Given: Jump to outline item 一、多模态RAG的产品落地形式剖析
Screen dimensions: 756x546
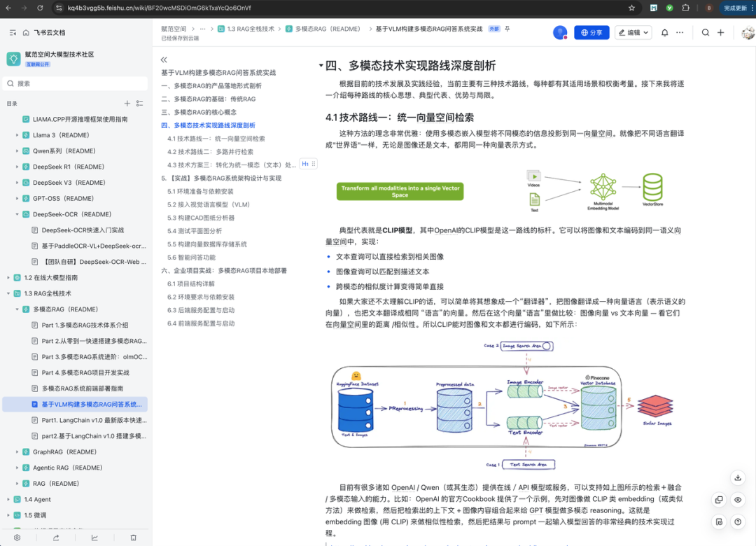Looking at the screenshot, I should (x=211, y=86).
